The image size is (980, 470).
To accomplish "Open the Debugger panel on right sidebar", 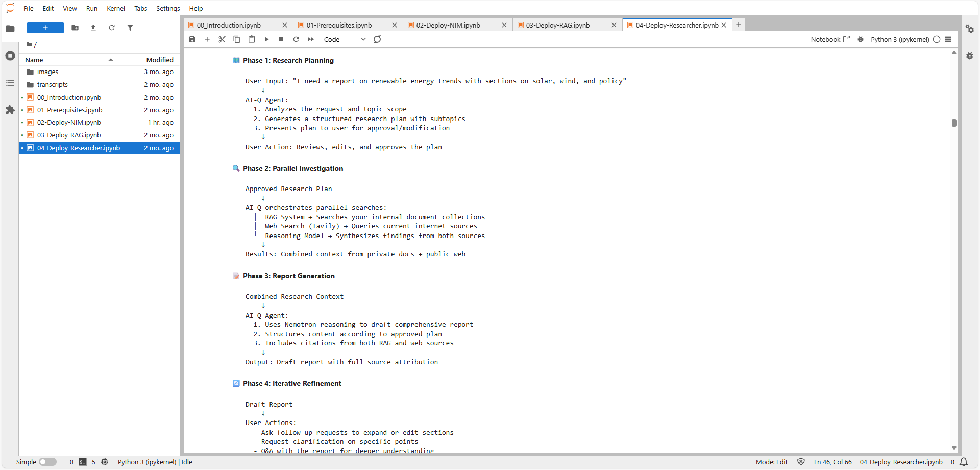I will 970,56.
